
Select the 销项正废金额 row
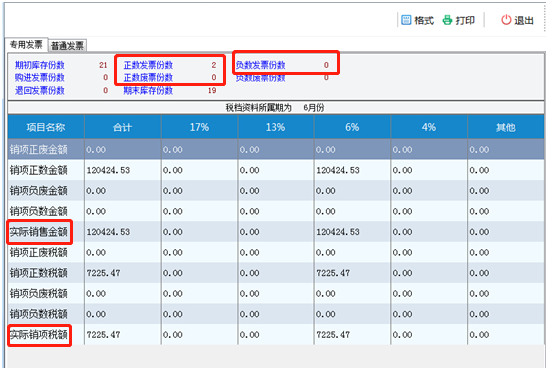pyautogui.click(x=276, y=150)
